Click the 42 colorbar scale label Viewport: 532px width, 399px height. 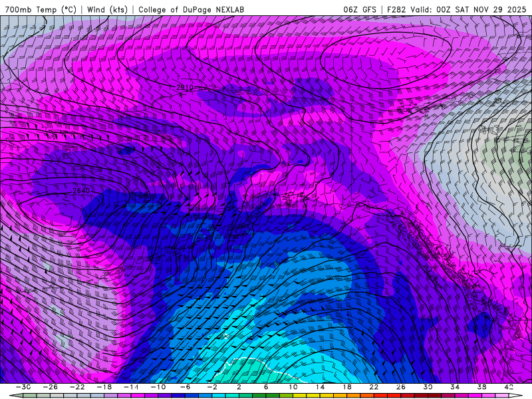(x=509, y=387)
